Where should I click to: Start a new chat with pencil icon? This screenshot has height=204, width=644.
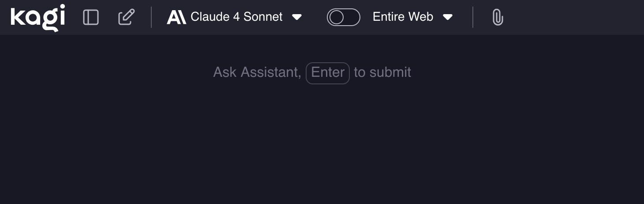tap(126, 17)
